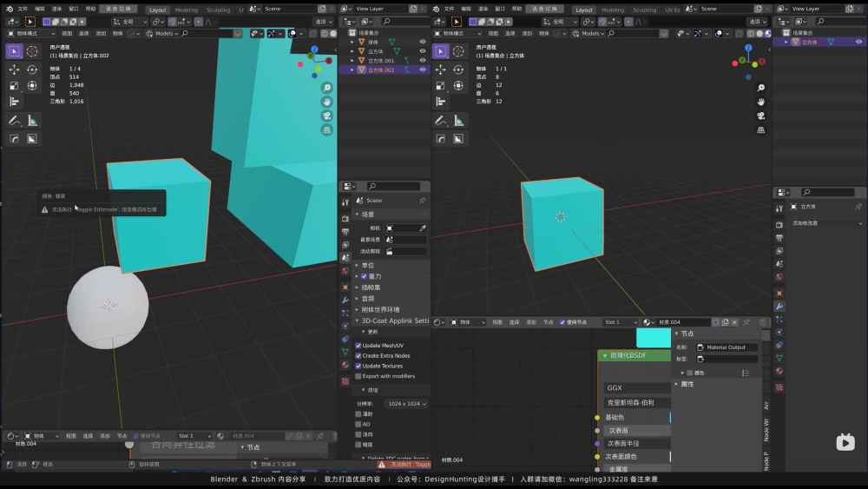
Task: Click the Scene name field in right window
Action: tap(727, 9)
